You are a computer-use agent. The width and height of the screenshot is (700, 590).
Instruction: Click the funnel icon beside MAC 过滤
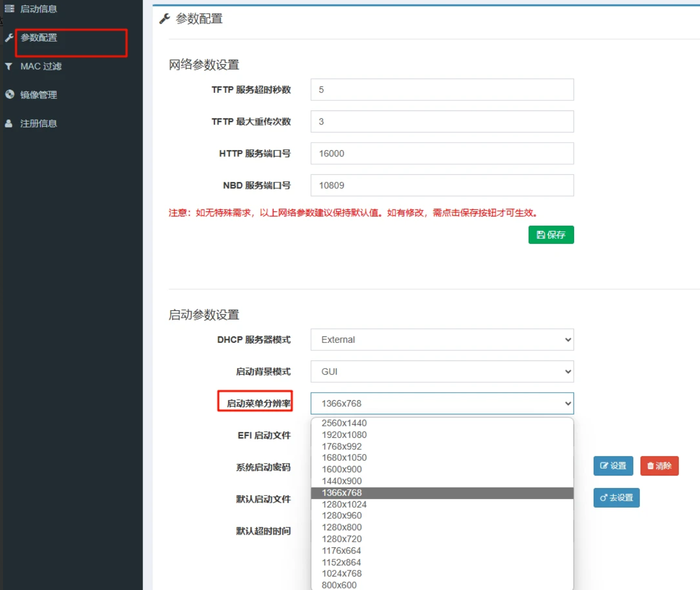click(9, 66)
